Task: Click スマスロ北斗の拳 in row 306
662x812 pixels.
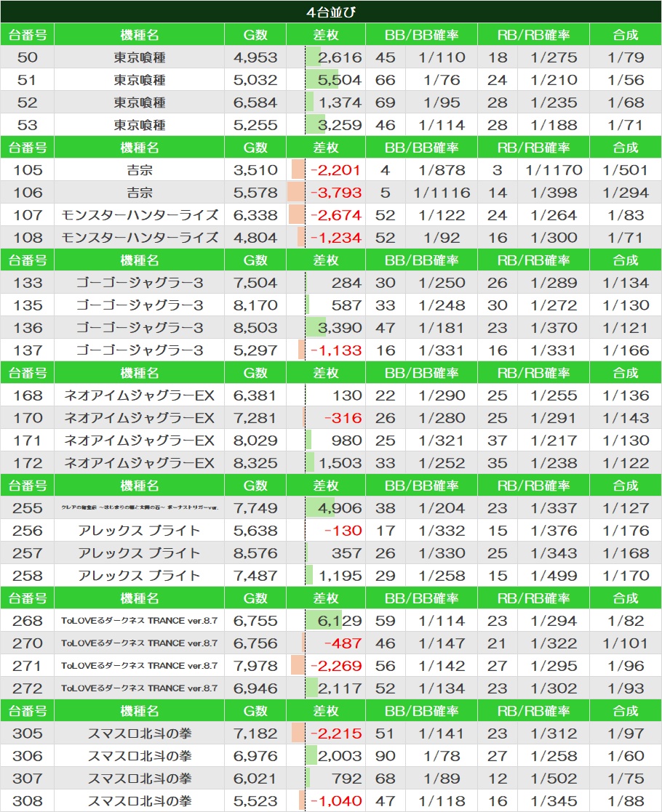Action: coord(140,755)
